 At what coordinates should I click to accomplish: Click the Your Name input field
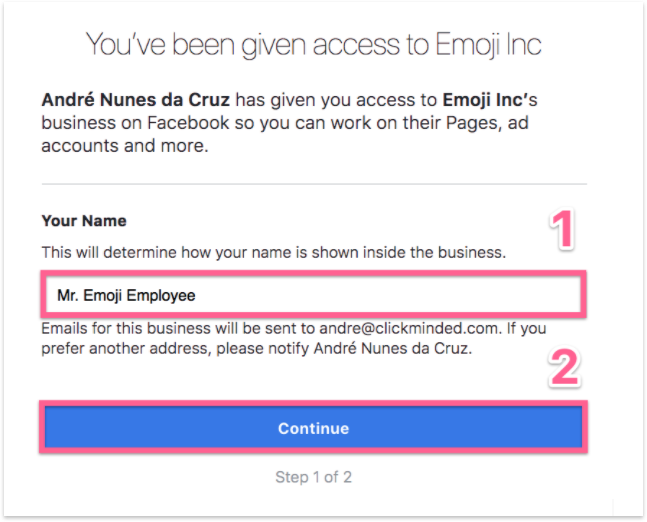click(x=312, y=296)
